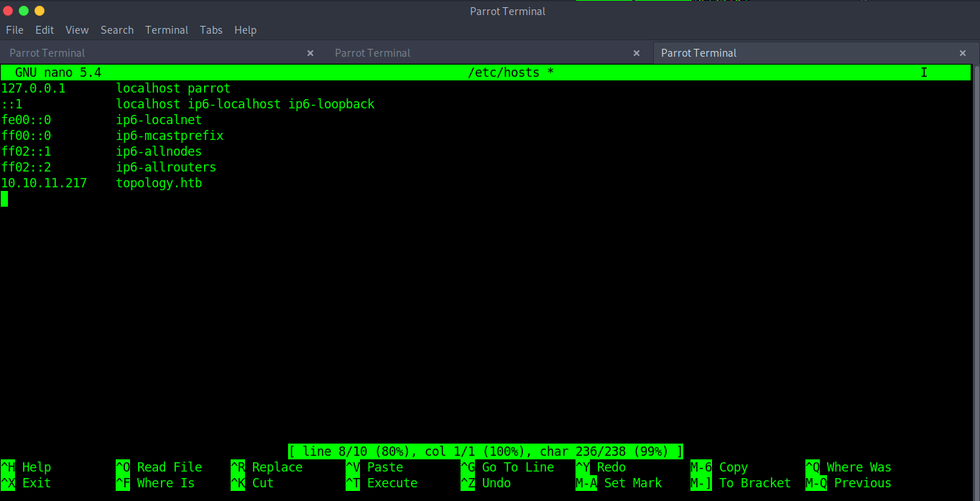Close the third Parrot Terminal tab
Image resolution: width=980 pixels, height=501 pixels.
963,53
